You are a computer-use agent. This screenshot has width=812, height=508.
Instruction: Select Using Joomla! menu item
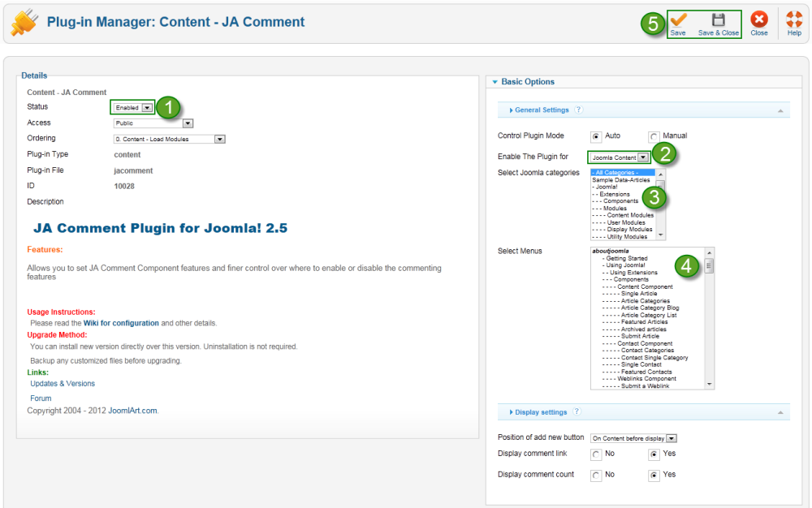click(624, 265)
